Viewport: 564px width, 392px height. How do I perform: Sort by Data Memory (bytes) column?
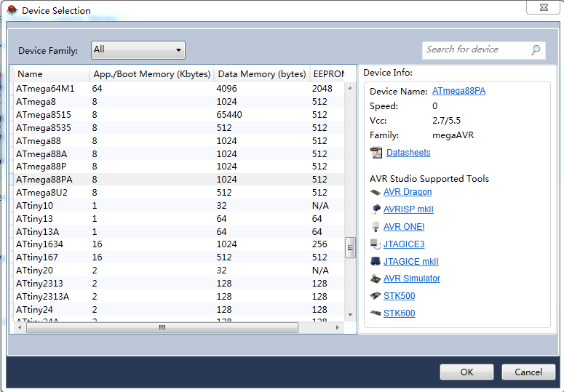[261, 74]
